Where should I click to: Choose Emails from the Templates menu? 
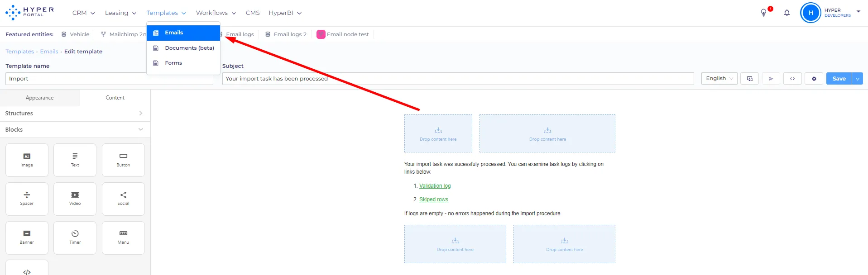tap(183, 33)
